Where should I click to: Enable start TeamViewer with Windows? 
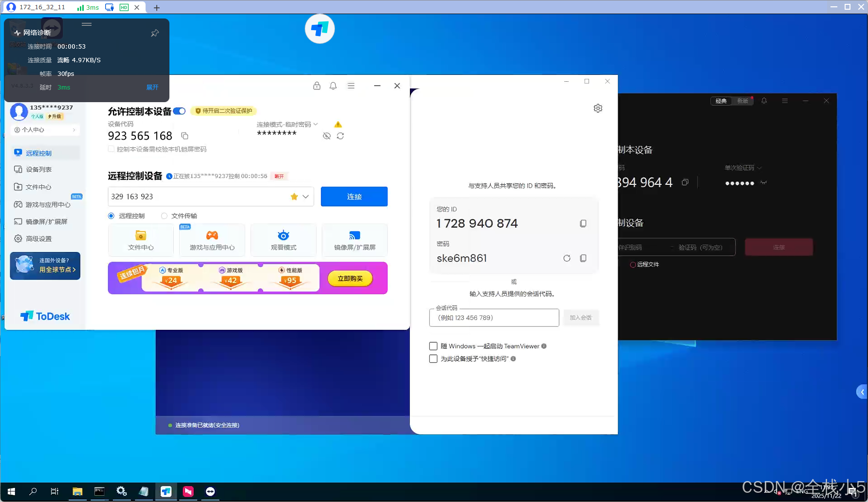click(433, 346)
